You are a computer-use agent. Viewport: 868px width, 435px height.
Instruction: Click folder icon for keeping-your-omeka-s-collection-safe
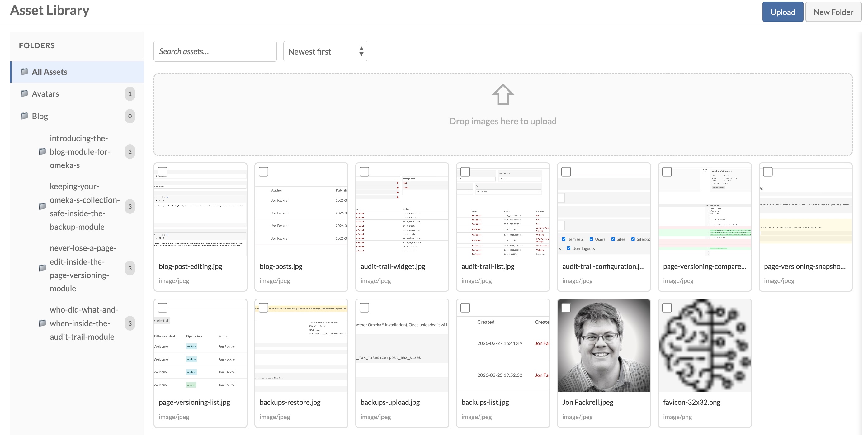click(x=42, y=206)
